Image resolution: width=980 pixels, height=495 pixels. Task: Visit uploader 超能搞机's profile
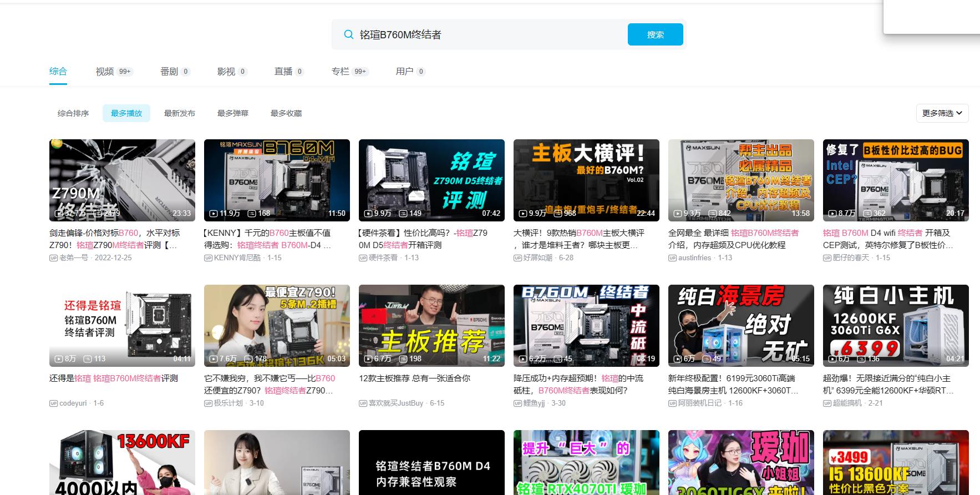coord(847,403)
